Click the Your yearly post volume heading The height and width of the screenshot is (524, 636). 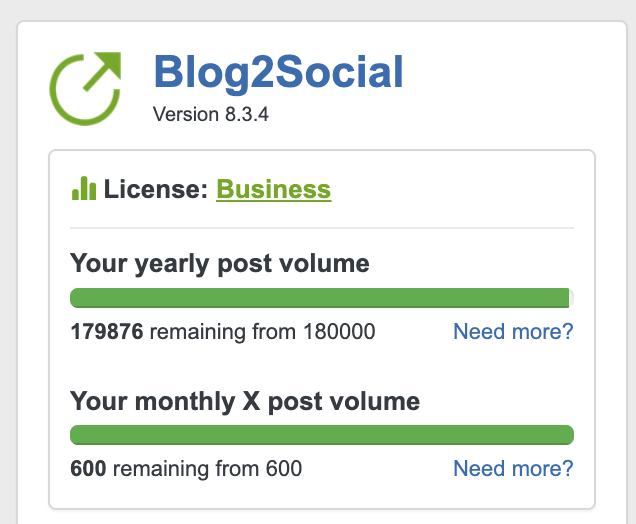pyautogui.click(x=220, y=264)
